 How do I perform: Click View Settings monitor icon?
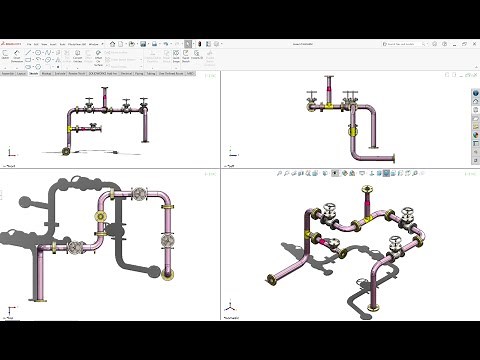click(x=362, y=173)
